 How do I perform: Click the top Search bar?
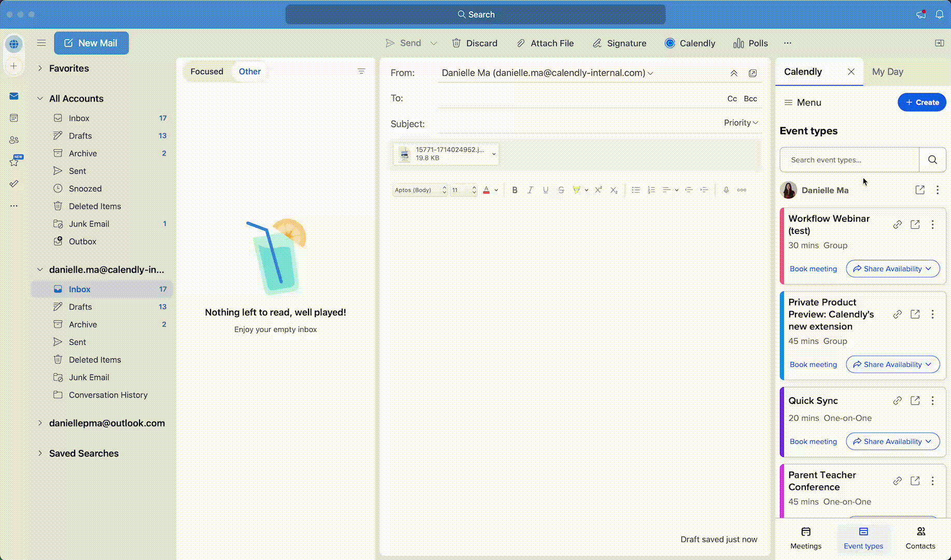(475, 15)
